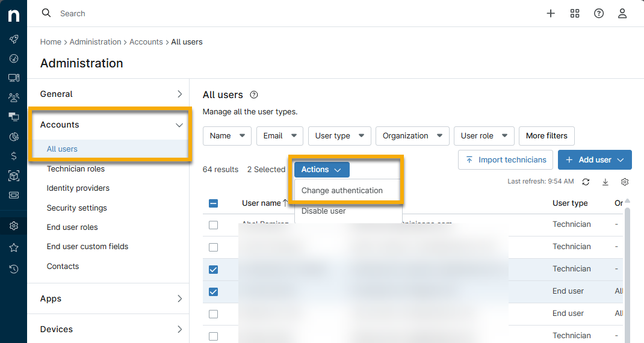Go to Administration breadcrumb link
This screenshot has width=644, height=343.
[95, 42]
